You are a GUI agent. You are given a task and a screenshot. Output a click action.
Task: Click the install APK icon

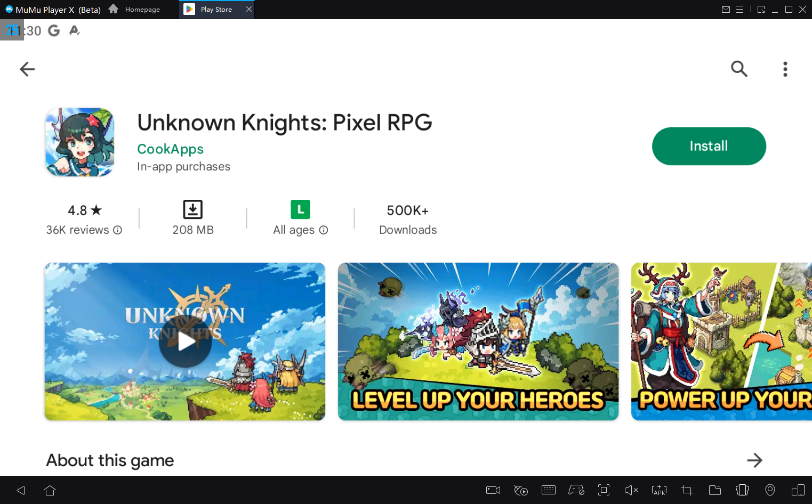pyautogui.click(x=659, y=490)
